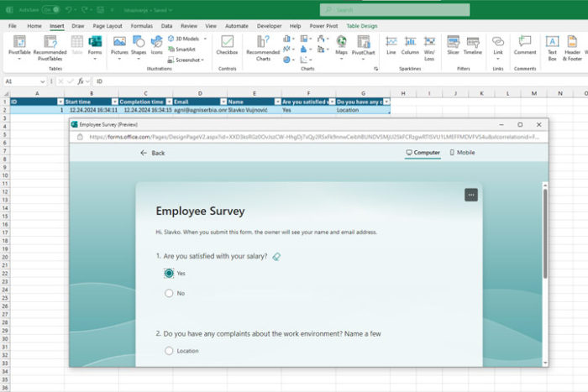Select the cell containing Location

point(363,110)
